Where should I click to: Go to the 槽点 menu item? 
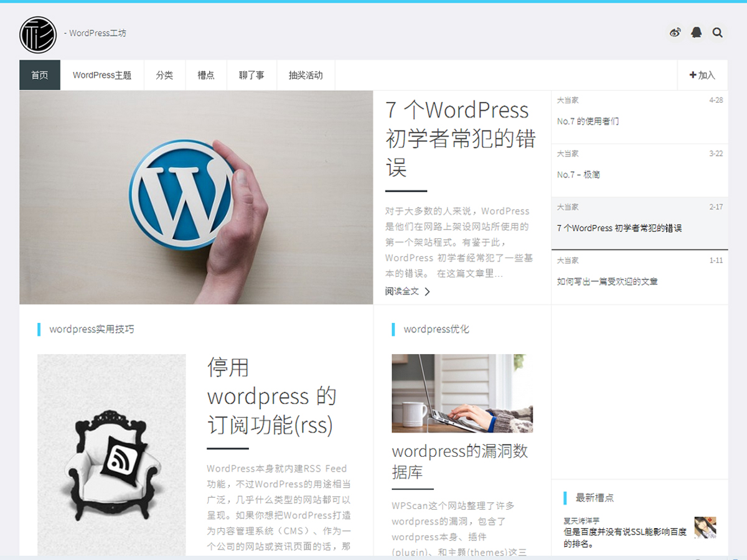tap(206, 75)
